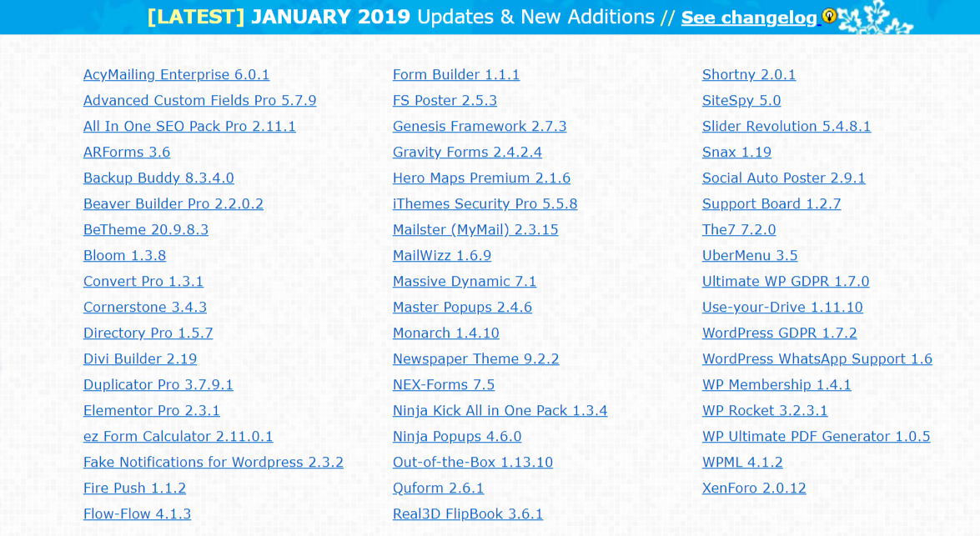Go to Elementor Pro 2.3.1

(x=151, y=410)
